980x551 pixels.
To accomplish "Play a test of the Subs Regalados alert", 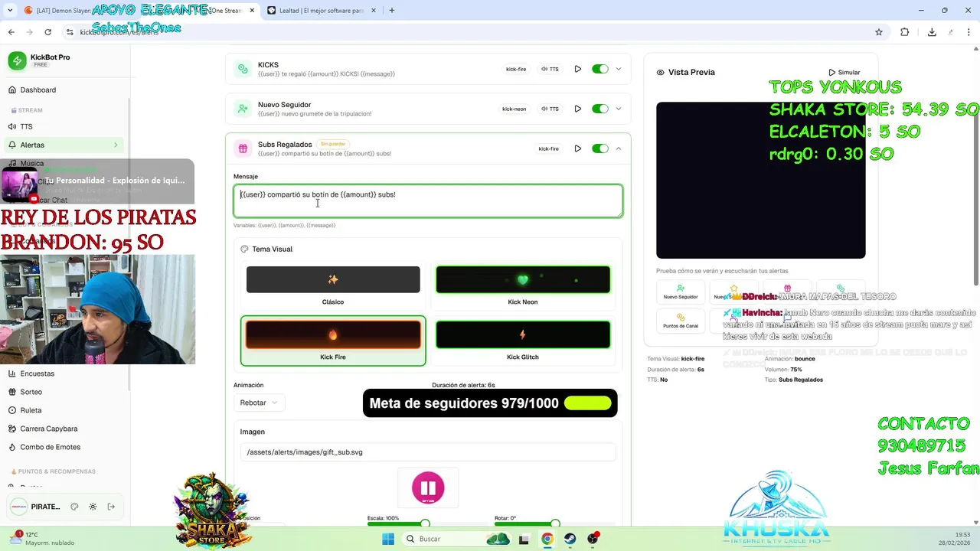I will [578, 148].
